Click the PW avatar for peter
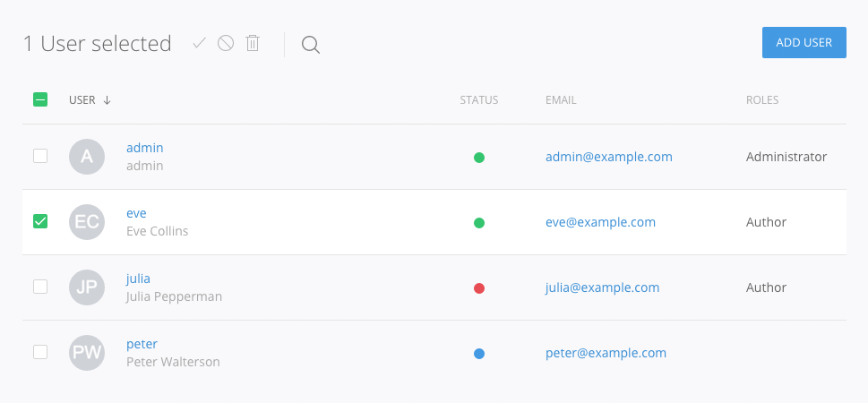868x403 pixels. 87,353
